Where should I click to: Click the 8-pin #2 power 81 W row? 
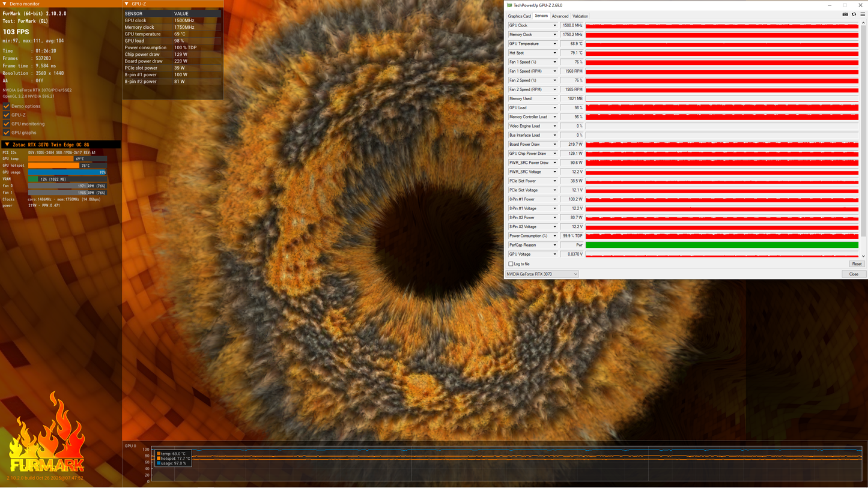[172, 82]
